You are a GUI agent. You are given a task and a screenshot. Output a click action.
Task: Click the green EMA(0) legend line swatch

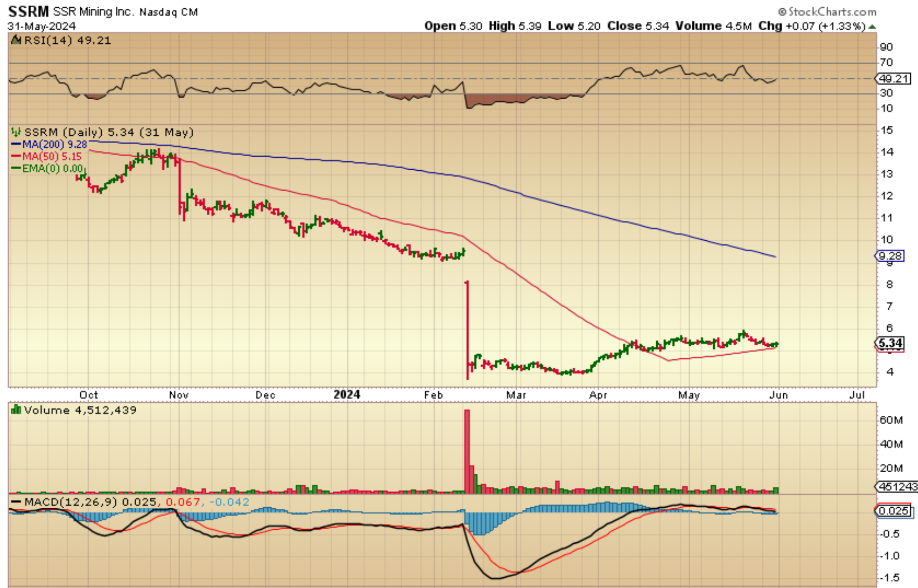point(16,168)
